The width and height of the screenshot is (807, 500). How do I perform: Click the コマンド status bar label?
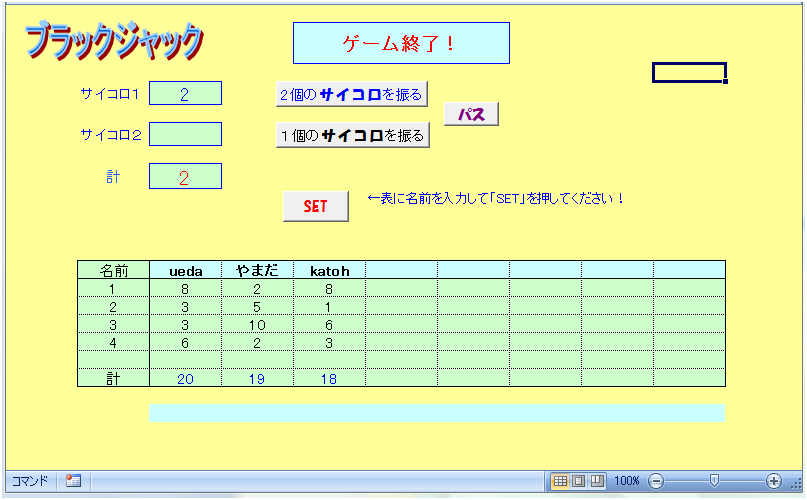[x=29, y=481]
